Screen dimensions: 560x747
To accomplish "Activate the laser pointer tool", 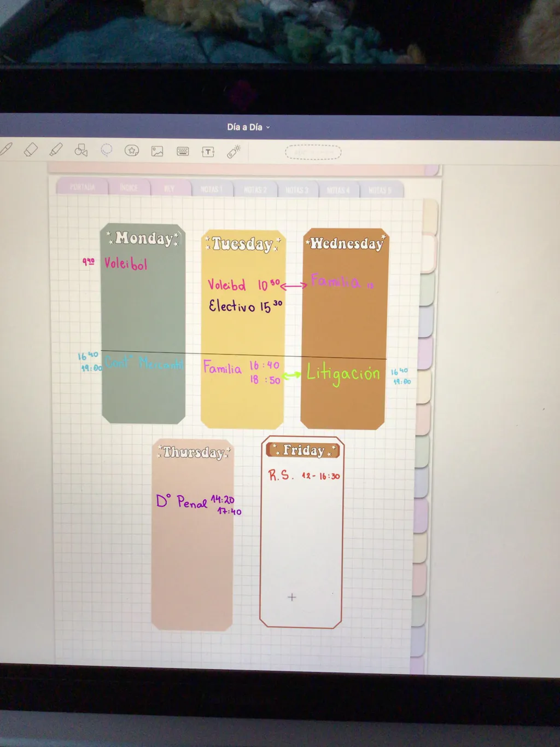I will click(x=234, y=152).
